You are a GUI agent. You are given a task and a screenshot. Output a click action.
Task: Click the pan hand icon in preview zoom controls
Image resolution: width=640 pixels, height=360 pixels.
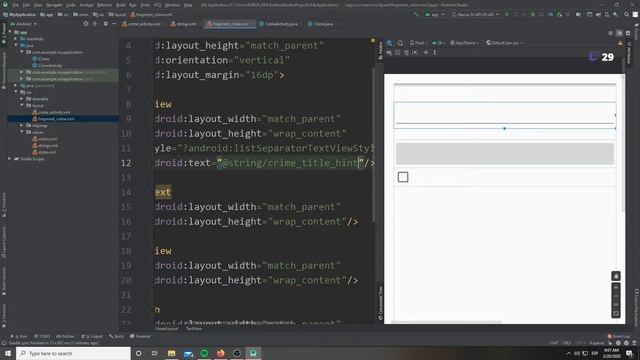(x=616, y=276)
